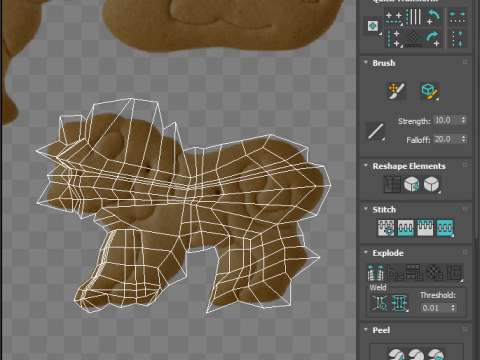480x360 pixels.
Task: Click the Flatten Custom icon
Action: click(454, 272)
